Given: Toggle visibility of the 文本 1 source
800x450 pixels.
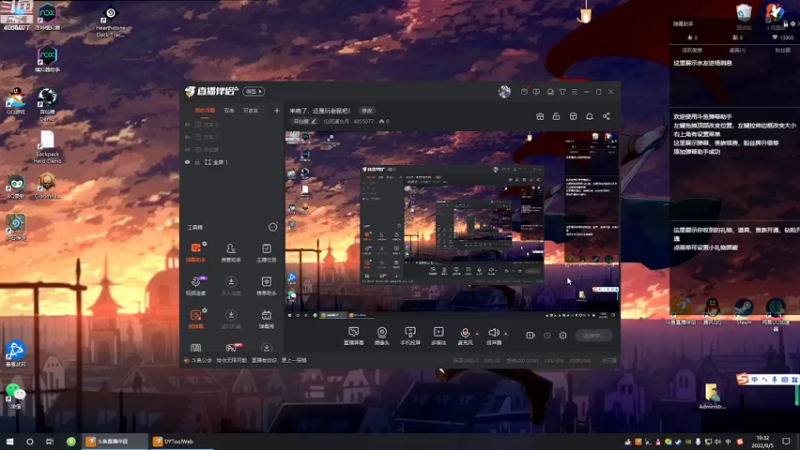Looking at the screenshot, I should 187,137.
